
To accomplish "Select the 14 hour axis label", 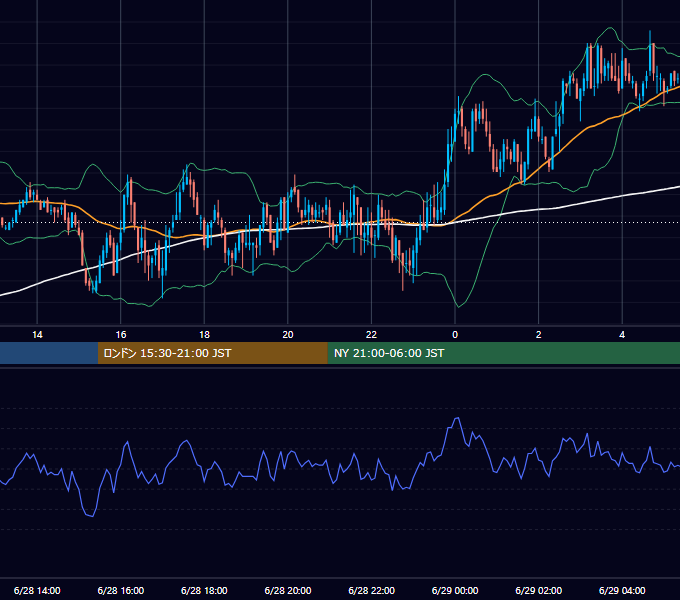I will (x=37, y=335).
